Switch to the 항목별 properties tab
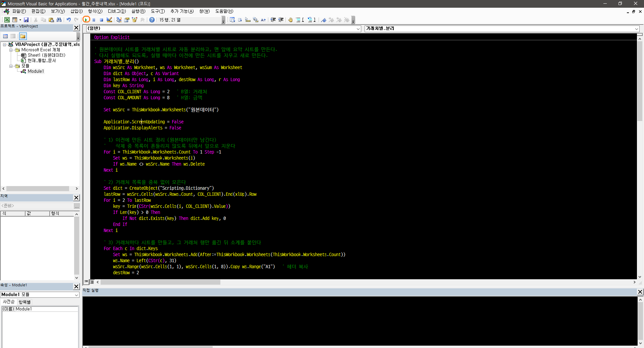 [x=24, y=302]
